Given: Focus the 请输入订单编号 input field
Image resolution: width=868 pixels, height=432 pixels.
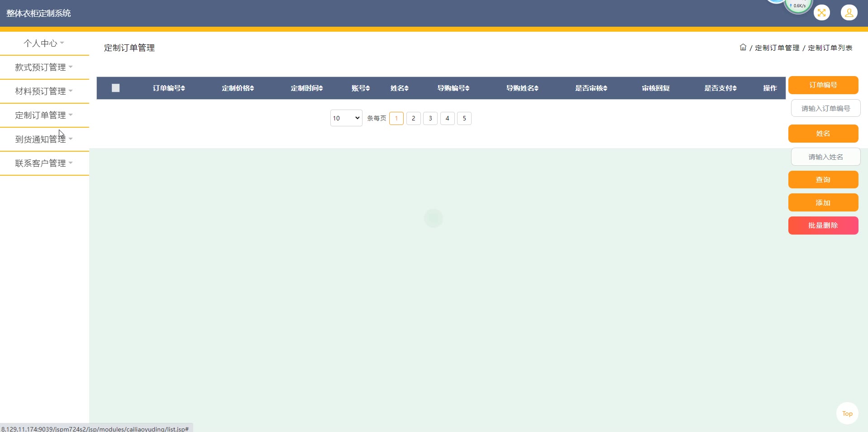Looking at the screenshot, I should [826, 108].
